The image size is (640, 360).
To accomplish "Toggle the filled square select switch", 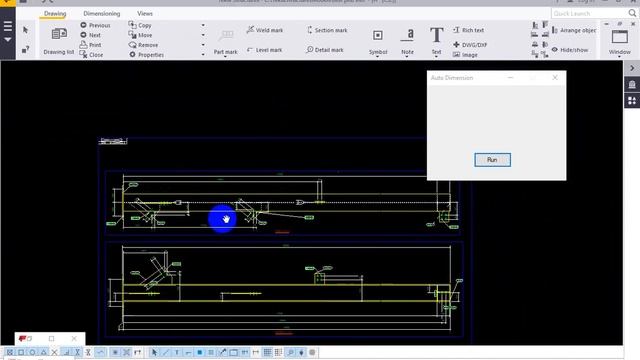I will 200,352.
